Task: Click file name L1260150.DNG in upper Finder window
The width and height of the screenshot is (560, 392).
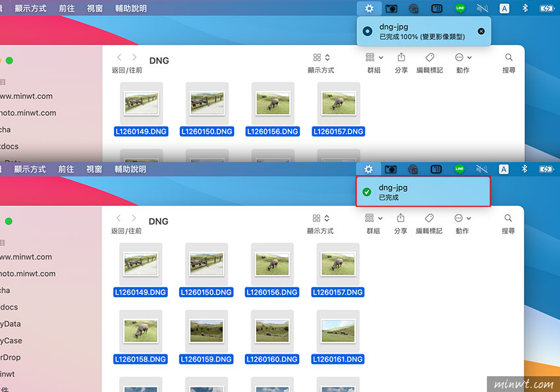Action: (207, 131)
